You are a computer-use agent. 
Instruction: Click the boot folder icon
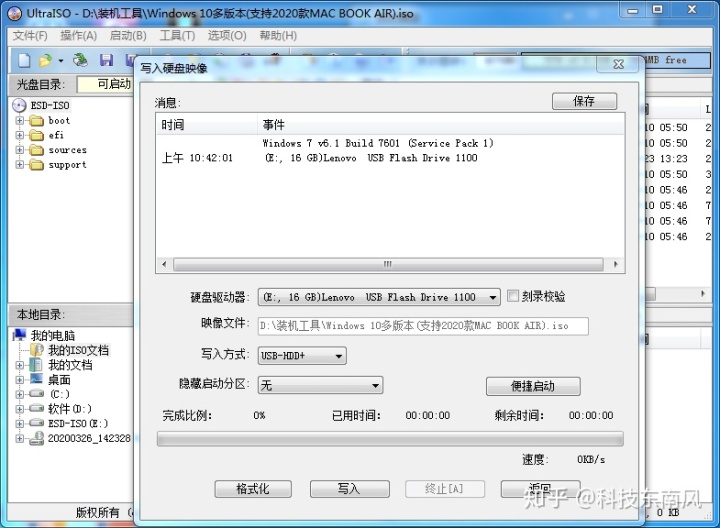click(x=36, y=121)
